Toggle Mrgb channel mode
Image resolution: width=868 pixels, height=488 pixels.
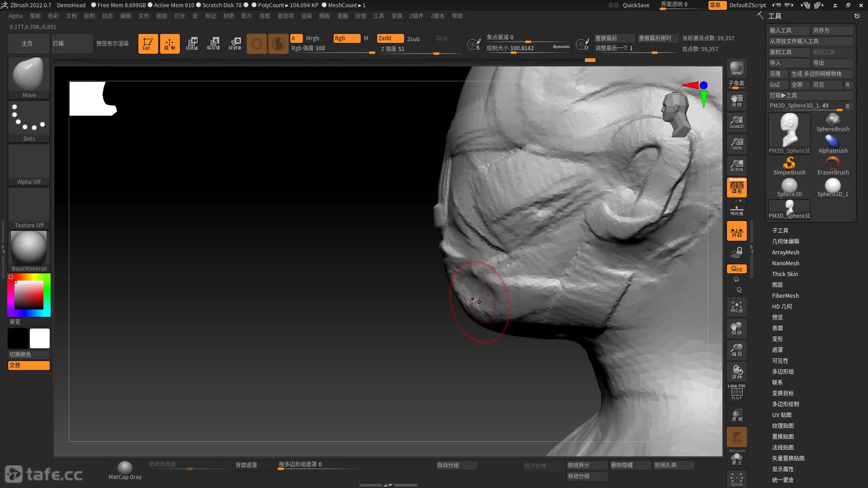click(312, 38)
